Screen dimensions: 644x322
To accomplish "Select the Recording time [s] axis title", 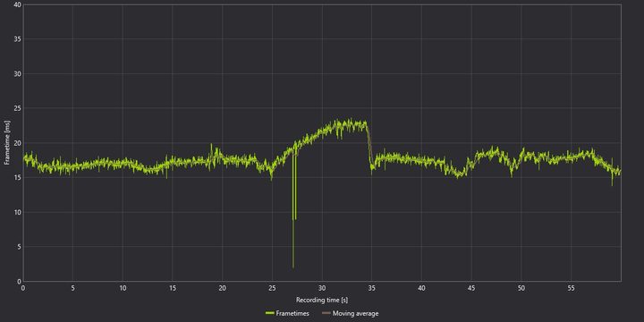I will coord(322,300).
